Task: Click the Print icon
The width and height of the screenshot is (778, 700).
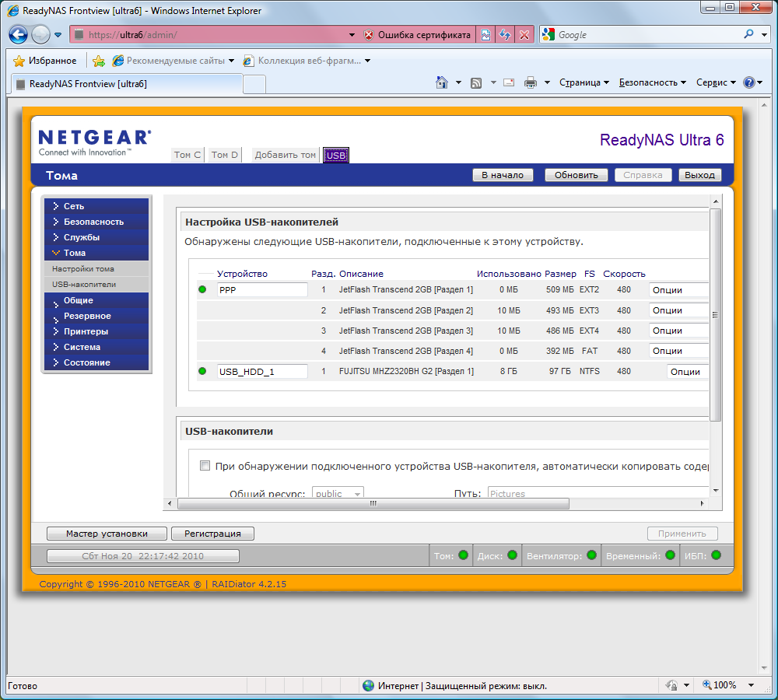Action: tap(531, 83)
